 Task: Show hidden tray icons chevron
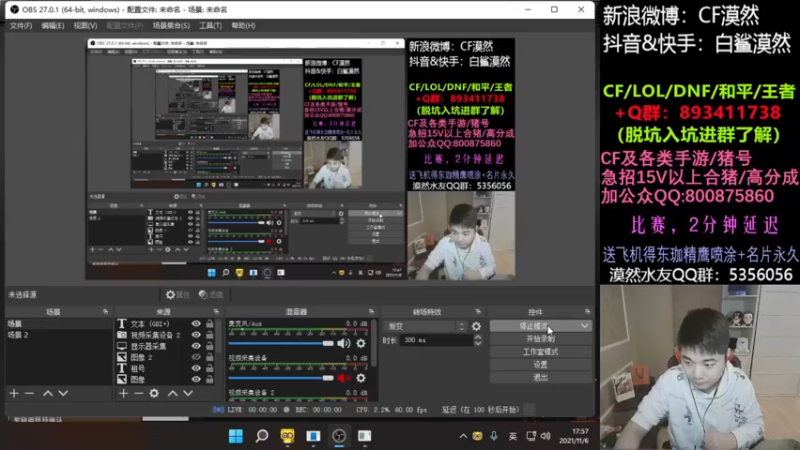click(463, 436)
